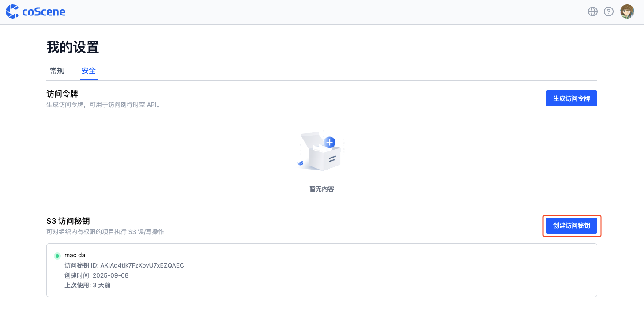Screen dimensions: 644x309
Task: Open the user avatar menu
Action: pos(627,11)
